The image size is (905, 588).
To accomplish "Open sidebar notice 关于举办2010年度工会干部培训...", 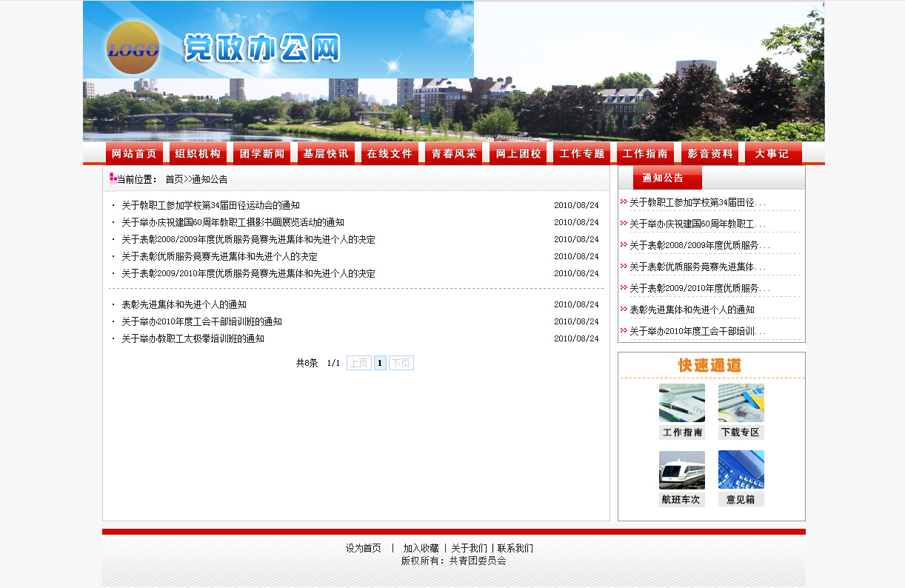I will click(698, 331).
